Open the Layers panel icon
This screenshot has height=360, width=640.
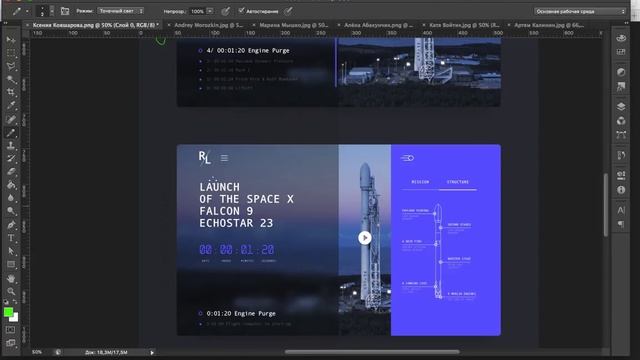pyautogui.click(x=621, y=107)
